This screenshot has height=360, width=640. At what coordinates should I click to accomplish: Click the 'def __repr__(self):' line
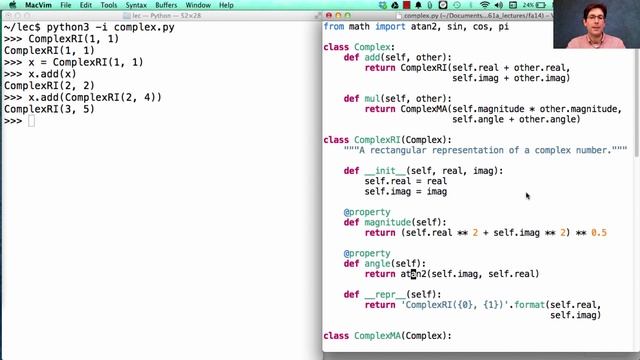[392, 294]
